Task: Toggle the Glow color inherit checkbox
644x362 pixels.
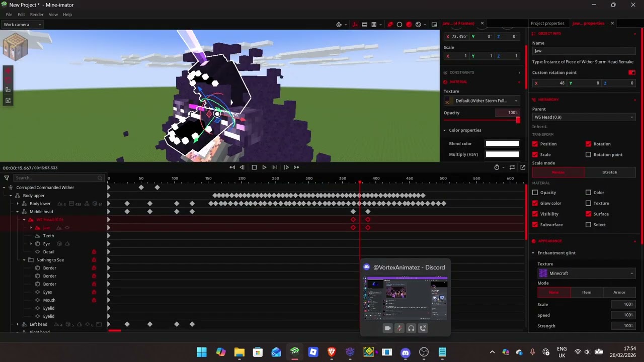Action: [535, 203]
